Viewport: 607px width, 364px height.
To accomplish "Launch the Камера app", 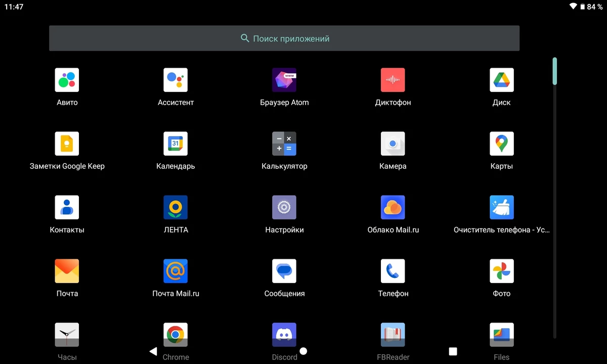I will (393, 144).
